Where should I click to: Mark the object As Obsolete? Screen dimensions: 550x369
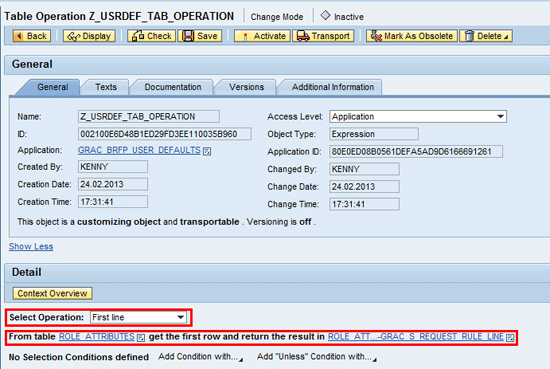[x=412, y=36]
